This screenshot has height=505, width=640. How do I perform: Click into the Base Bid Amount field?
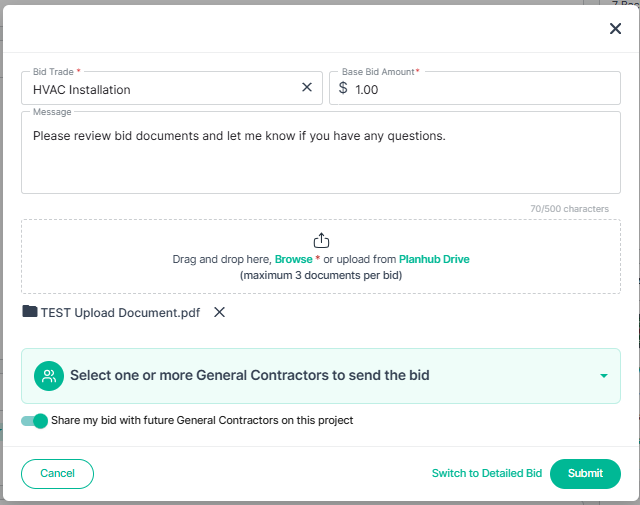(x=475, y=88)
